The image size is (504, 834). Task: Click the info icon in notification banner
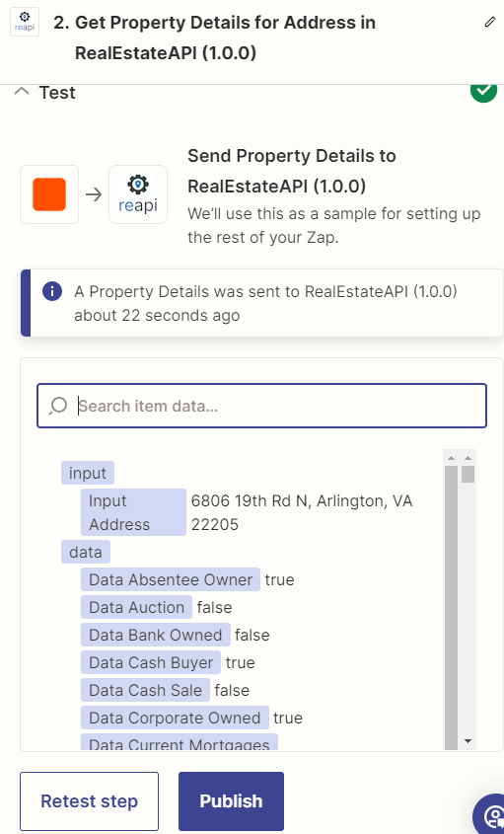tap(52, 291)
